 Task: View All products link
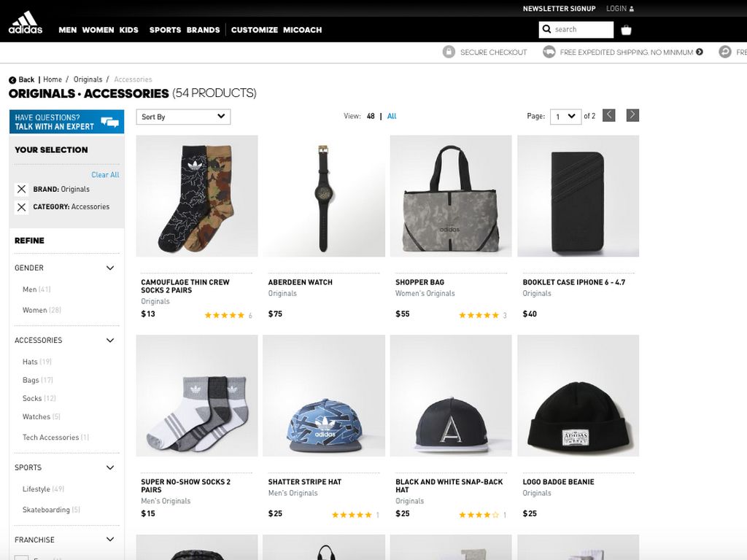(392, 117)
